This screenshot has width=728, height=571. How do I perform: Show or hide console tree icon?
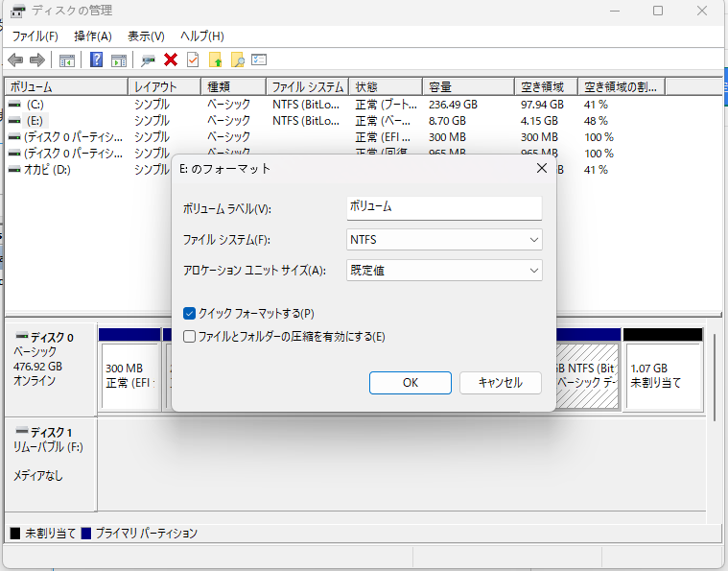67,59
